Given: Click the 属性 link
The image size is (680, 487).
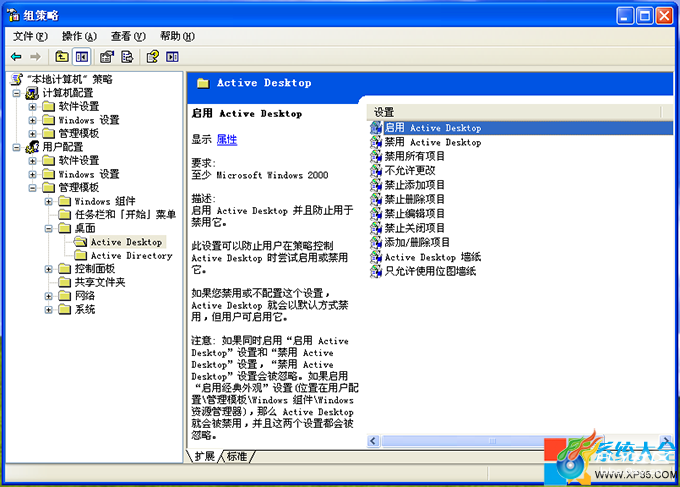Looking at the screenshot, I should (x=227, y=139).
